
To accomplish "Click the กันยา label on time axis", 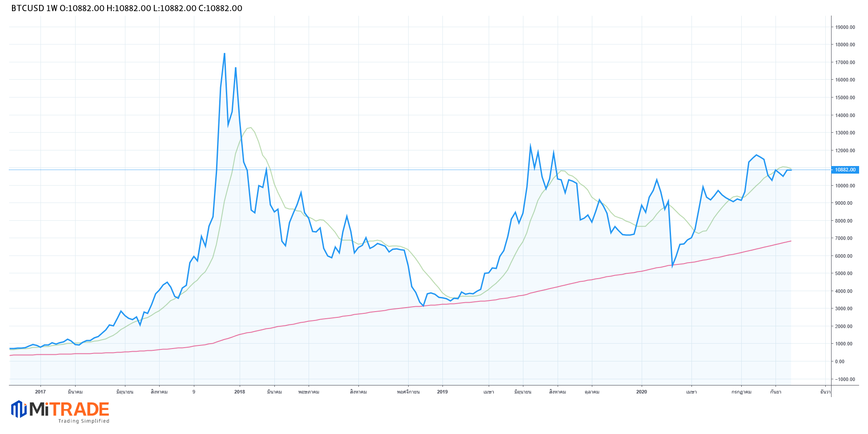I will pyautogui.click(x=776, y=392).
